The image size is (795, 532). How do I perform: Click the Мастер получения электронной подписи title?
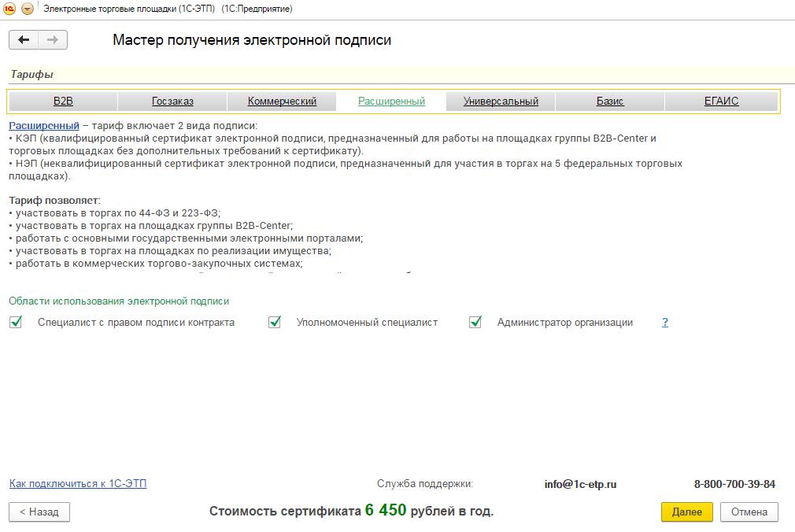tap(252, 39)
